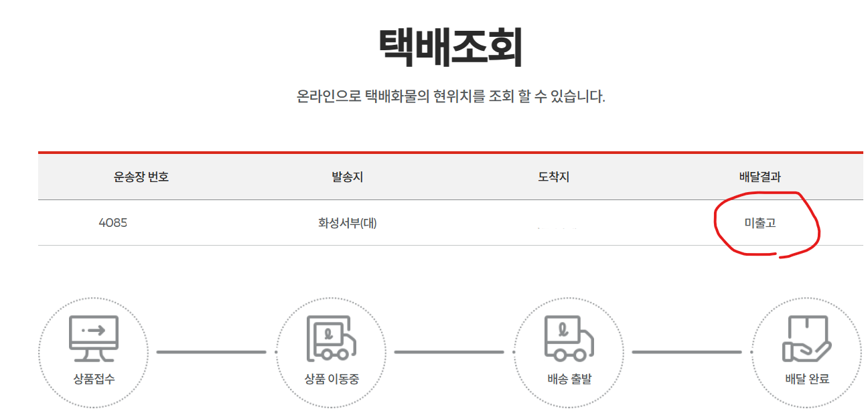Click the 발송지 column header
This screenshot has height=415, width=868.
[x=347, y=177]
